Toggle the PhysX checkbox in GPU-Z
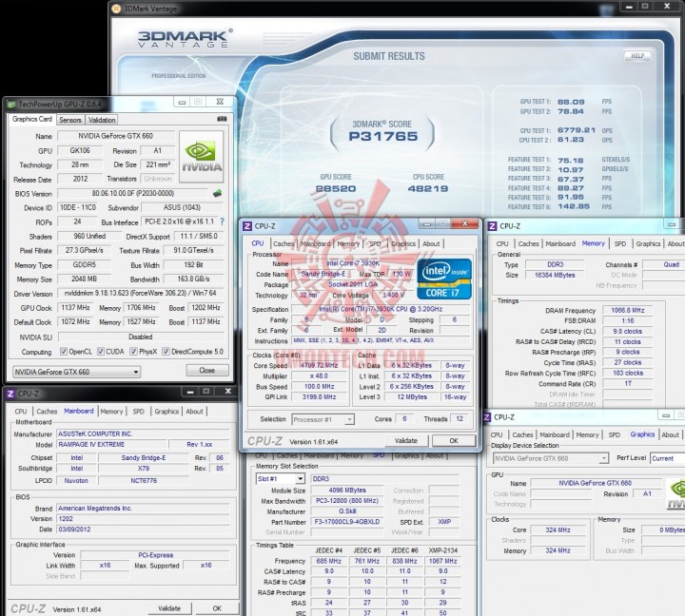The width and height of the screenshot is (685, 616). tap(134, 352)
